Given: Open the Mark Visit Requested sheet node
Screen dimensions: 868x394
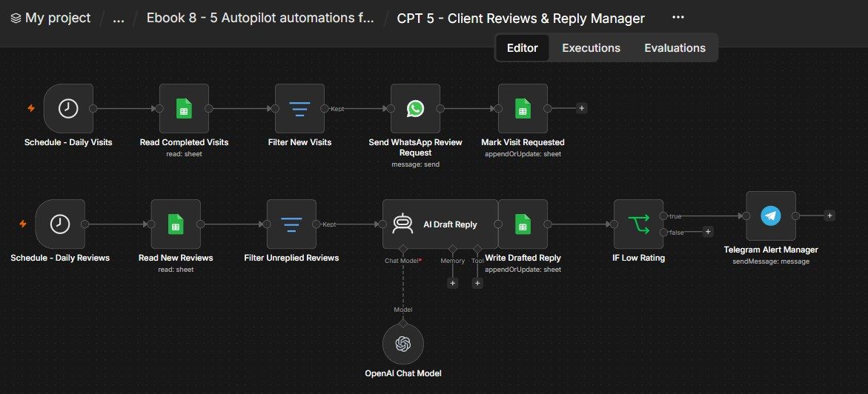Looking at the screenshot, I should [523, 108].
